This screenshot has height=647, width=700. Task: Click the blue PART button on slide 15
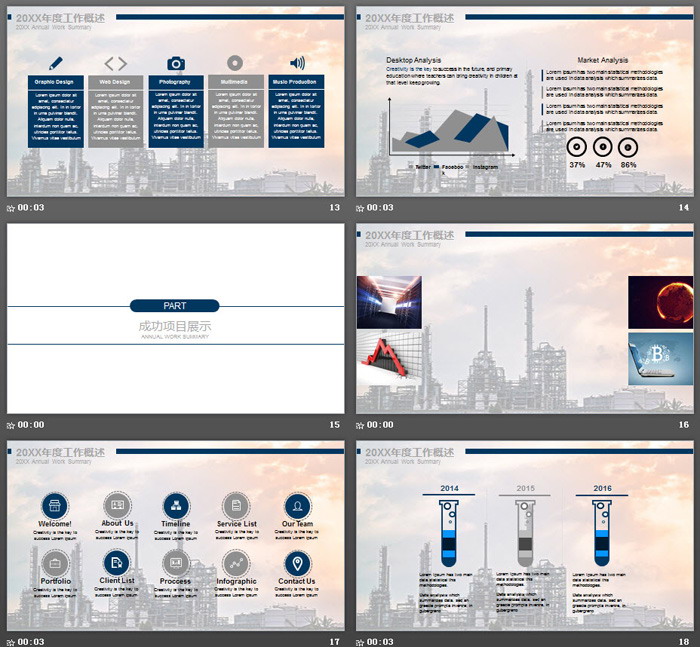pos(174,306)
